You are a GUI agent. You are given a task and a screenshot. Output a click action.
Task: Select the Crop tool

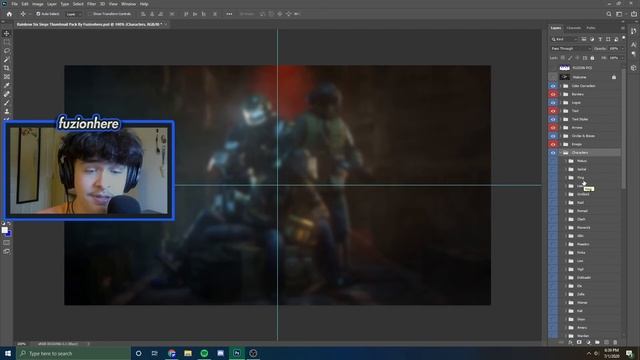point(7,68)
